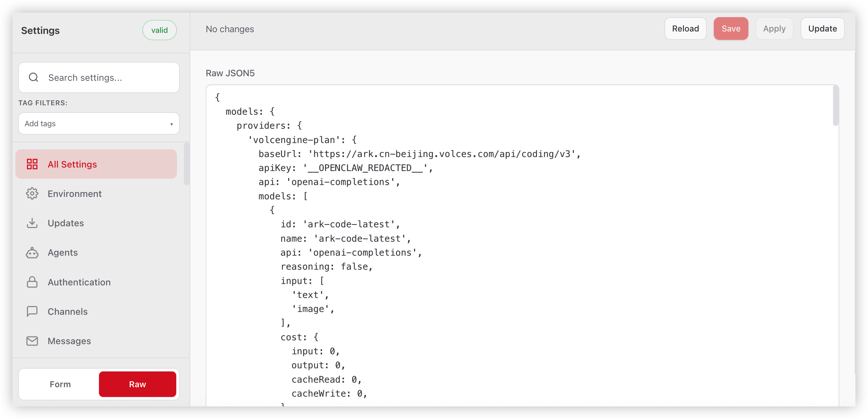Click the tag filter dropdown arrow
The height and width of the screenshot is (419, 868).
click(x=171, y=124)
